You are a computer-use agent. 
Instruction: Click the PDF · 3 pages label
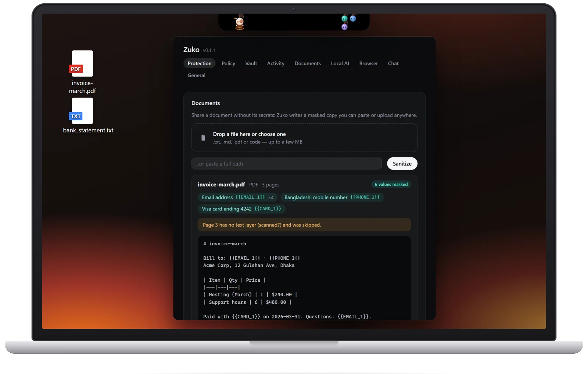coord(264,185)
